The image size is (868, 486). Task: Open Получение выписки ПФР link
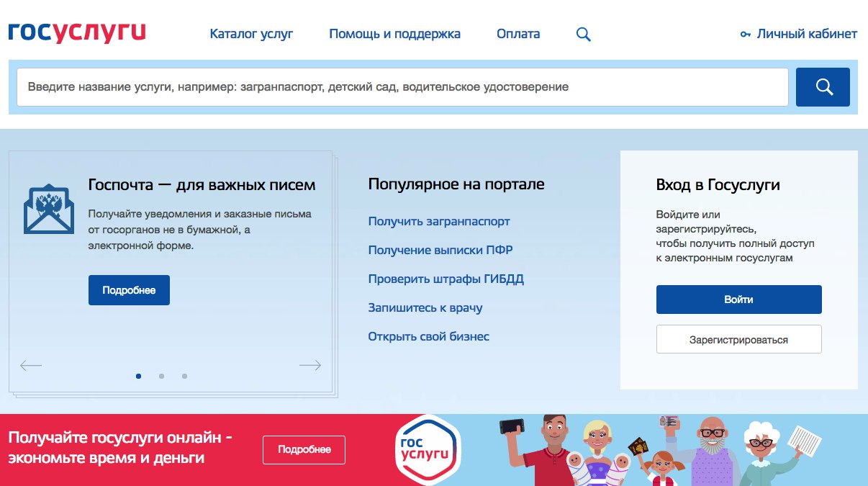pos(440,251)
